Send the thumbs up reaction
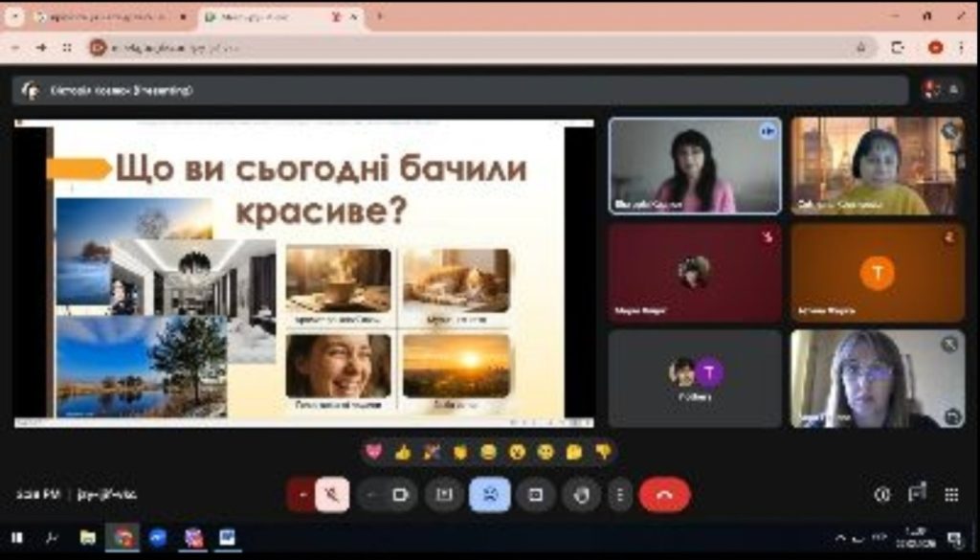This screenshot has width=980, height=560. [403, 452]
